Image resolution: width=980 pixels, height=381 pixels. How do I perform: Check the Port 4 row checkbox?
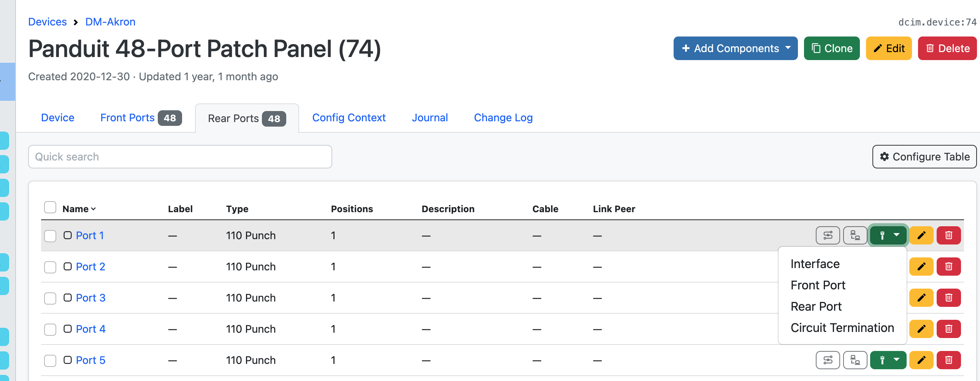click(x=50, y=330)
